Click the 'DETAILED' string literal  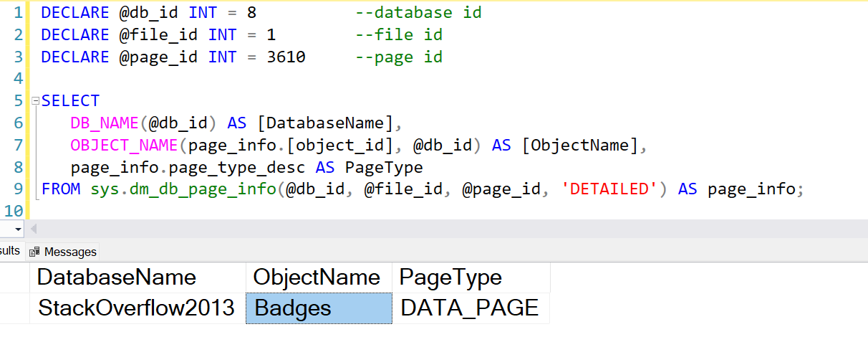610,190
